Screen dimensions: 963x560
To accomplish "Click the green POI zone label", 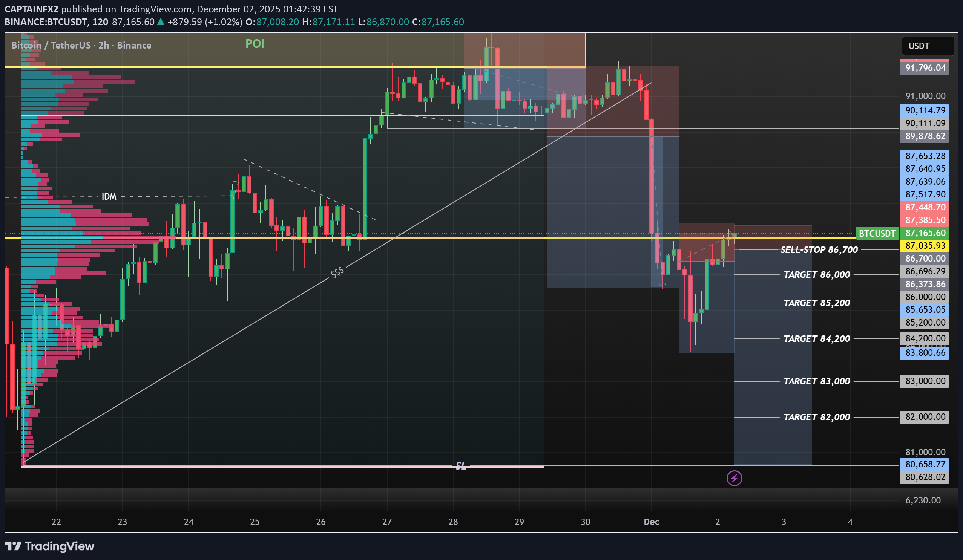I will 255,44.
